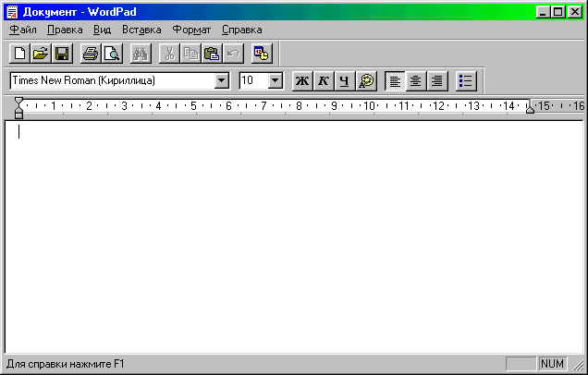Save the document with the floppy disk icon
The height and width of the screenshot is (375, 588).
62,54
